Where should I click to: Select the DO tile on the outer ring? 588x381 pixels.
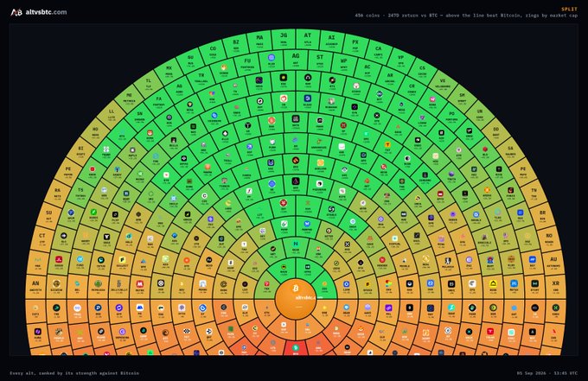pos(495,131)
